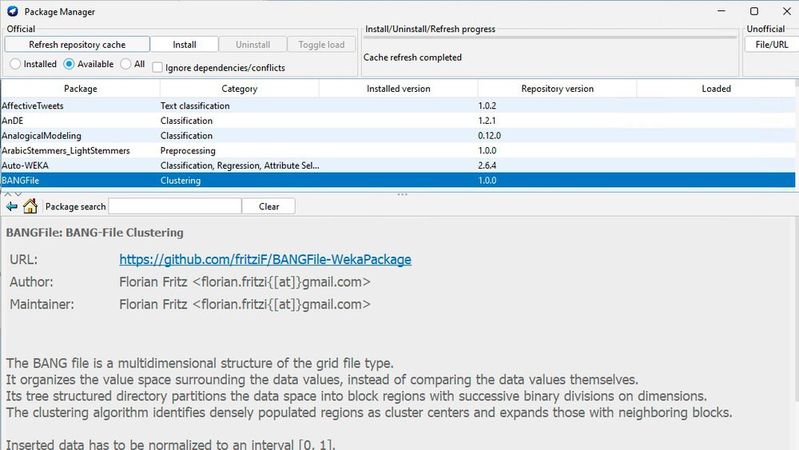This screenshot has height=450, width=799.
Task: Select the All radio button
Action: (x=125, y=64)
